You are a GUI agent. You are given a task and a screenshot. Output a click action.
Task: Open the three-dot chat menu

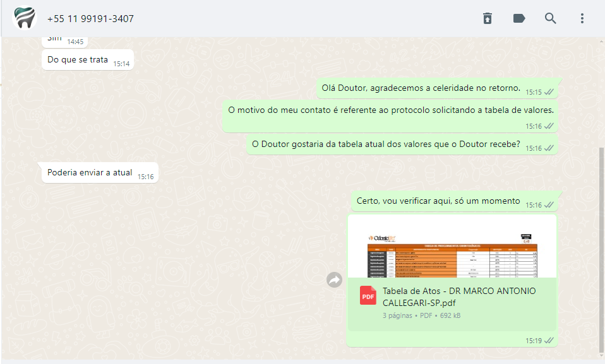click(582, 18)
